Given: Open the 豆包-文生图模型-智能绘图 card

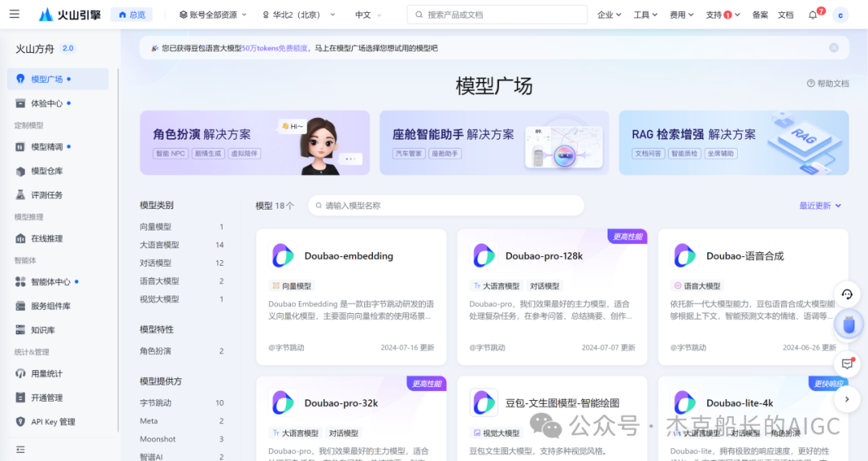Looking at the screenshot, I should (552, 419).
